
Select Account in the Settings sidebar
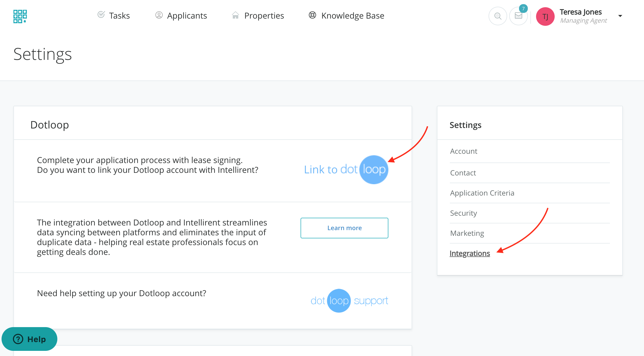pyautogui.click(x=464, y=151)
